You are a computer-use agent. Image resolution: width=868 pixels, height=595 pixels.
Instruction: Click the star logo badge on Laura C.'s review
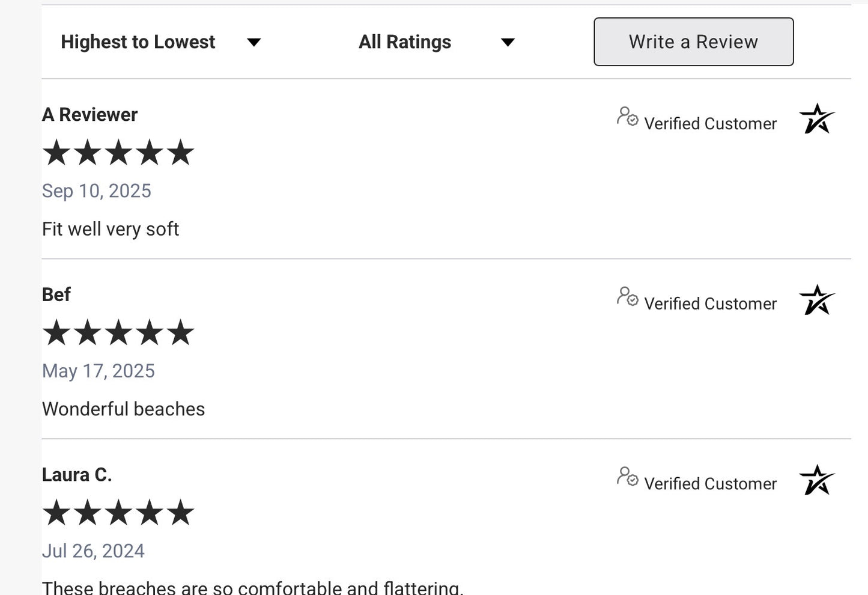pyautogui.click(x=817, y=480)
